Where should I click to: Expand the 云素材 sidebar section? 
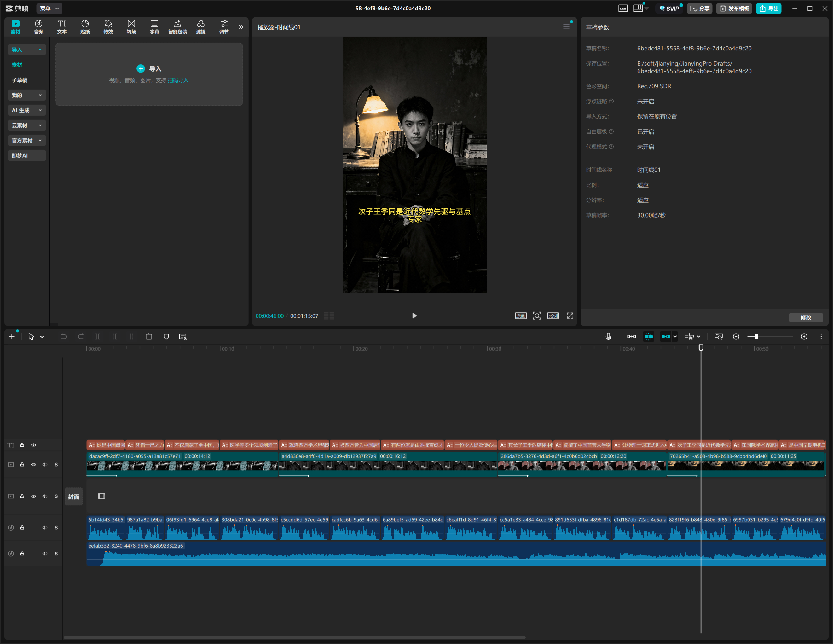[x=27, y=125]
